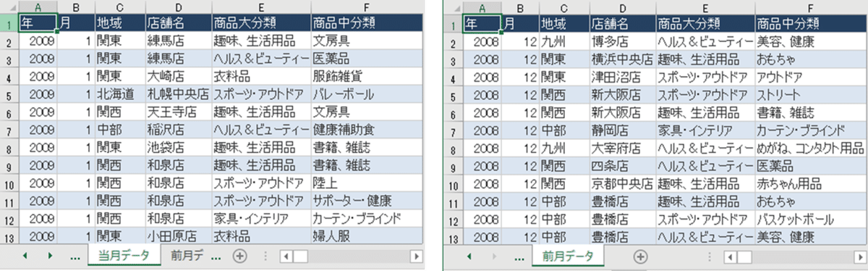Viewport: 868px width, 271px height.
Task: Select the 稲沢店 cell
Action: coord(178,130)
